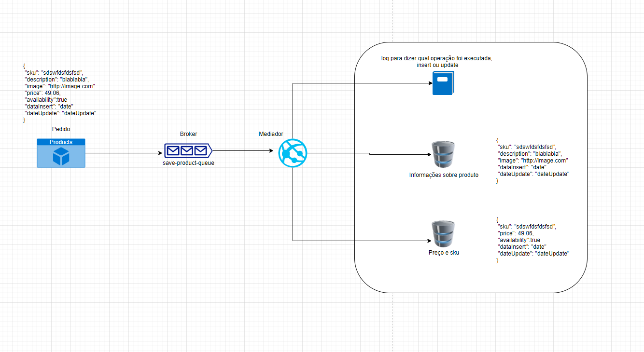644x352 pixels.
Task: Select the Pedido label
Action: (x=61, y=129)
